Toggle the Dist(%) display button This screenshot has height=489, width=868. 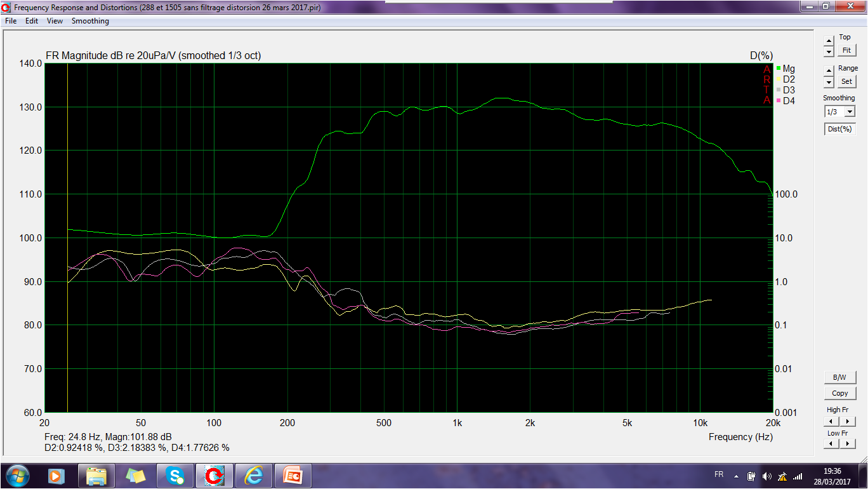pos(839,129)
